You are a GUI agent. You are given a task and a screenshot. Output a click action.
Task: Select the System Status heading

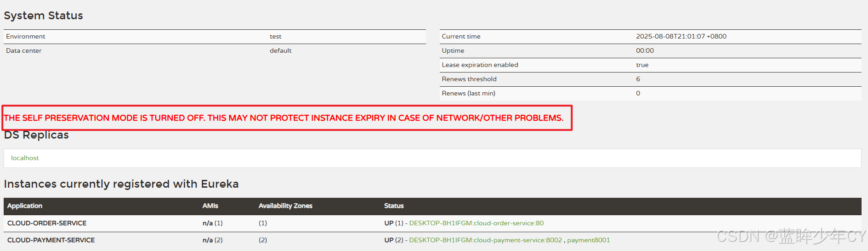pyautogui.click(x=44, y=16)
